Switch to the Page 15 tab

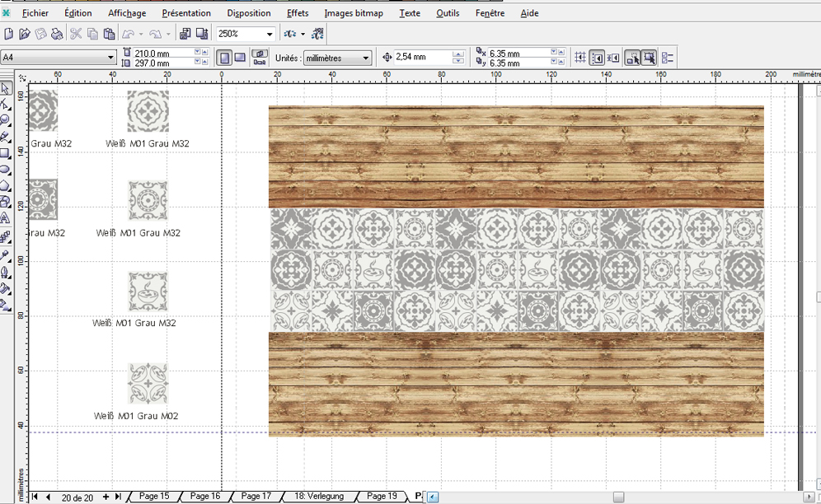tap(154, 496)
